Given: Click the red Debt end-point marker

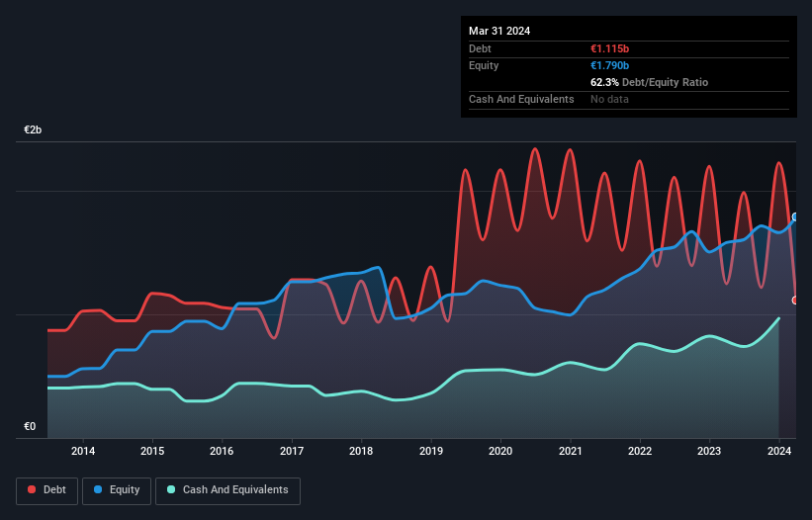Looking at the screenshot, I should click(x=795, y=301).
